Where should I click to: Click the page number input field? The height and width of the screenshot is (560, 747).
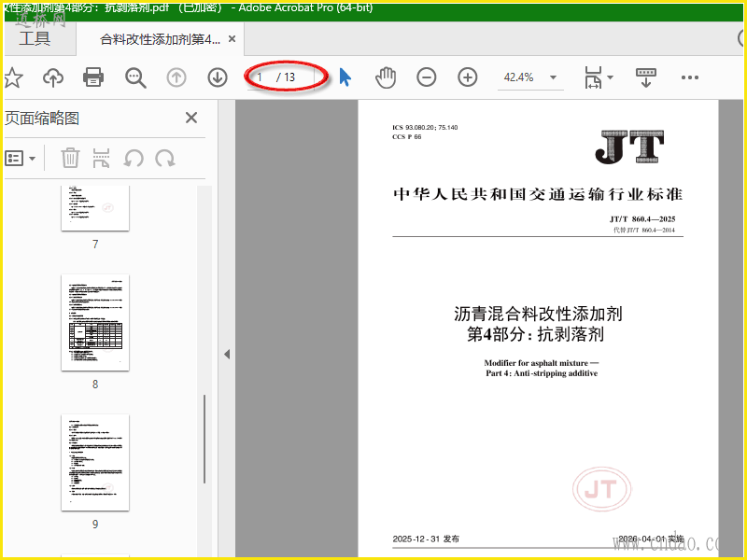point(261,77)
